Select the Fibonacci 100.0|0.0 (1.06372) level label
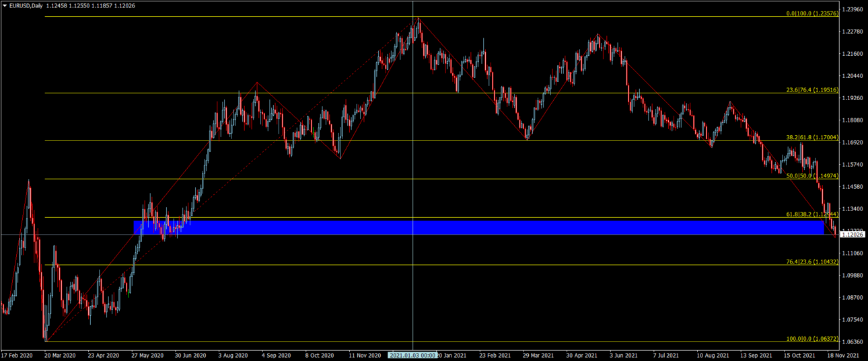 click(x=812, y=339)
